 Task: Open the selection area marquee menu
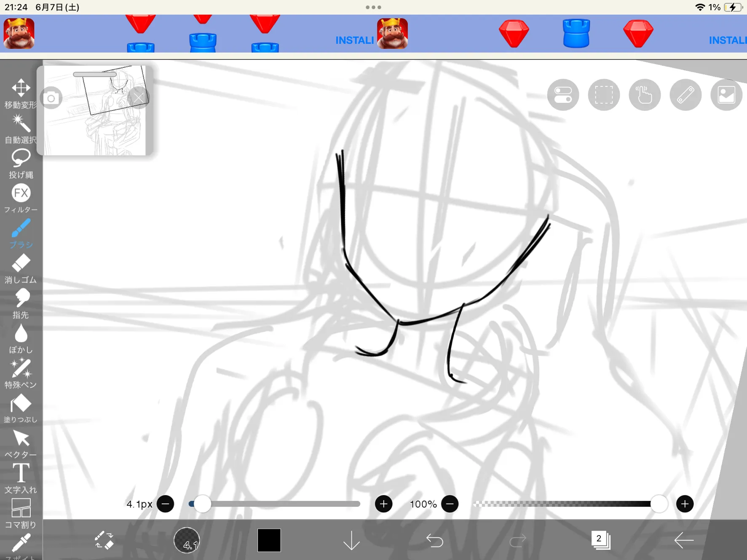tap(604, 95)
